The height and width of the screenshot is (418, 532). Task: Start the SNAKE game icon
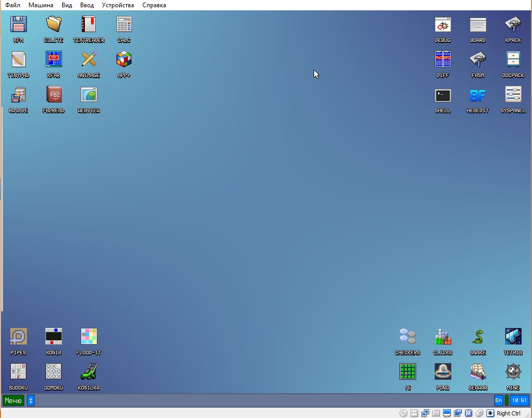point(478,337)
